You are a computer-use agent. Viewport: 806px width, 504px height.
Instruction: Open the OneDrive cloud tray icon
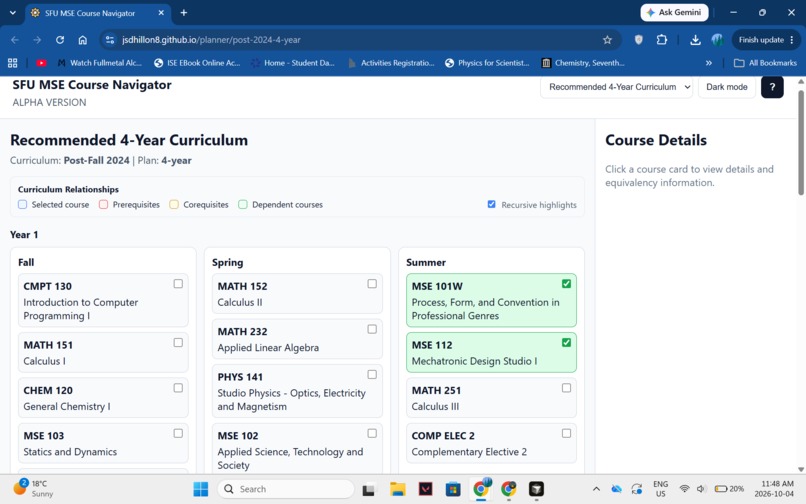[616, 489]
